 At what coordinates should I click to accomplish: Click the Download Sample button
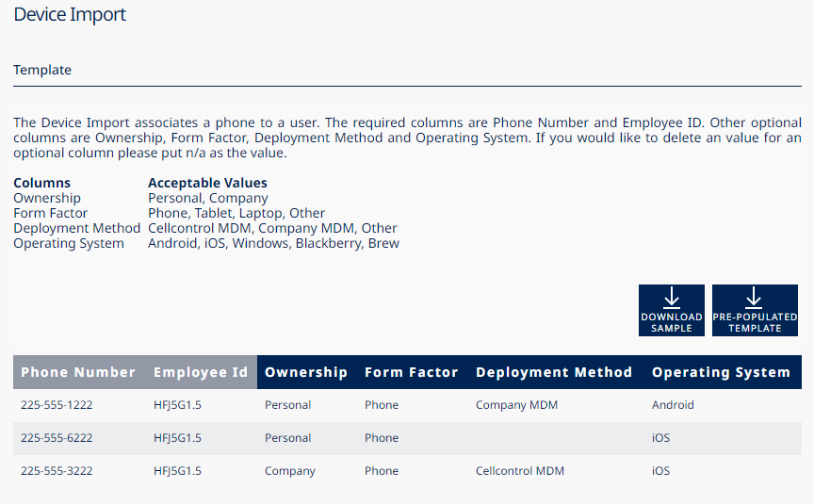(671, 310)
